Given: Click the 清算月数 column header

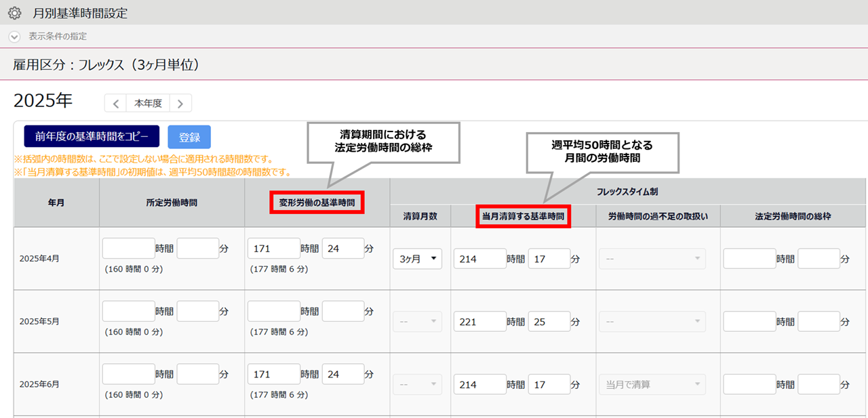Looking at the screenshot, I should [420, 216].
